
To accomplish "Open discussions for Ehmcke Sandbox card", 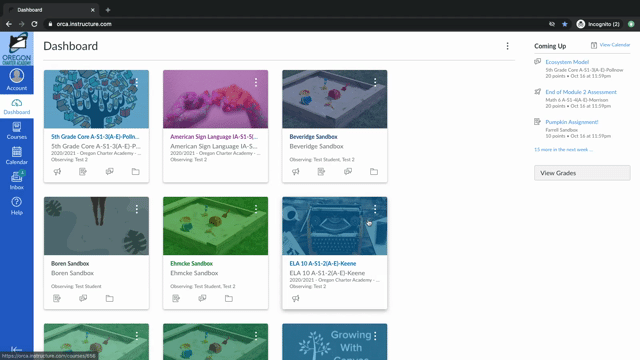I will (x=202, y=298).
